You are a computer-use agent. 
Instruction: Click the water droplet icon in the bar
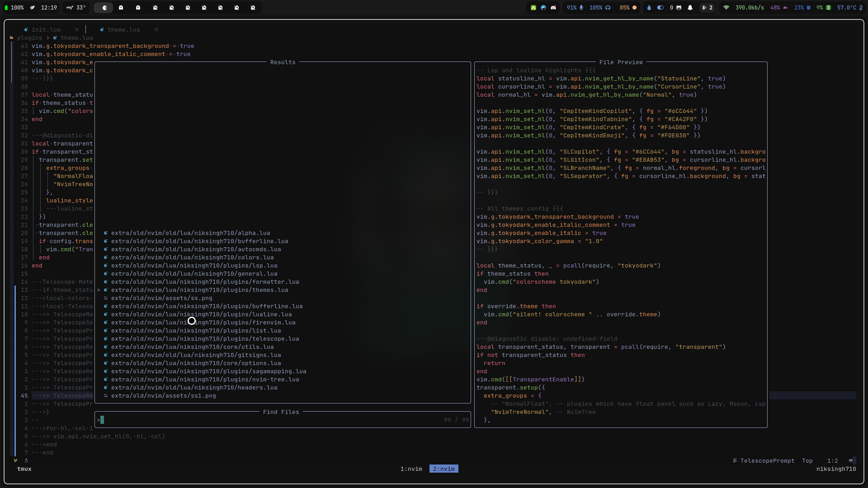649,8
